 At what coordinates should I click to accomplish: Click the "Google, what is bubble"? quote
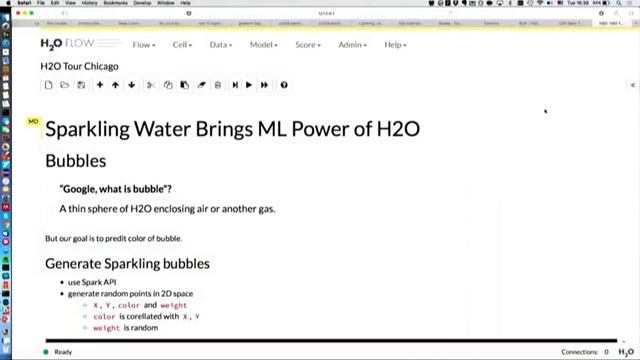point(115,189)
